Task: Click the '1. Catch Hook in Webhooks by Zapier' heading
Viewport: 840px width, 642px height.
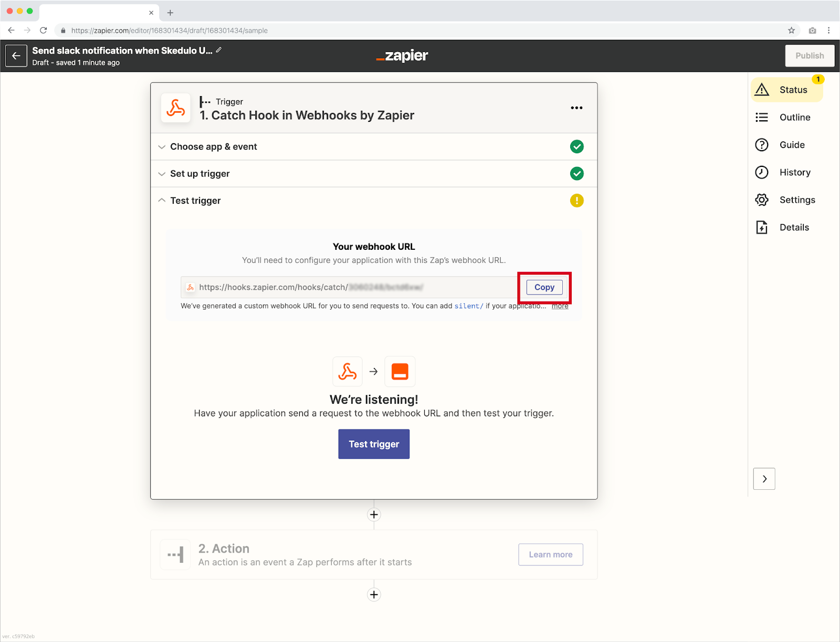Action: click(307, 115)
